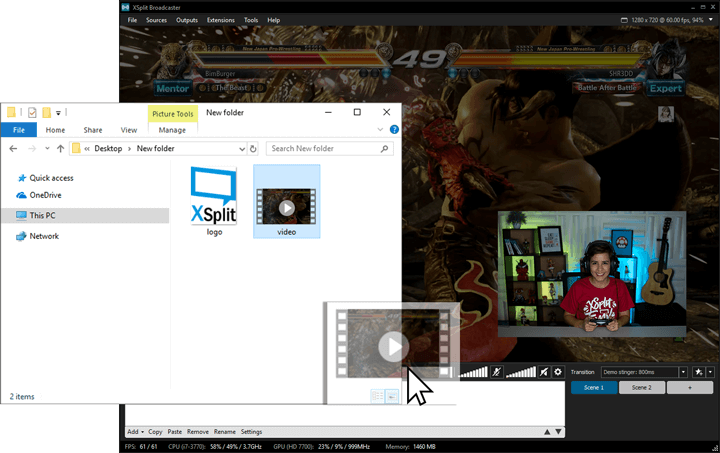Click the folder icon in Explorer title bar
This screenshot has height=453, width=720.
[x=11, y=112]
